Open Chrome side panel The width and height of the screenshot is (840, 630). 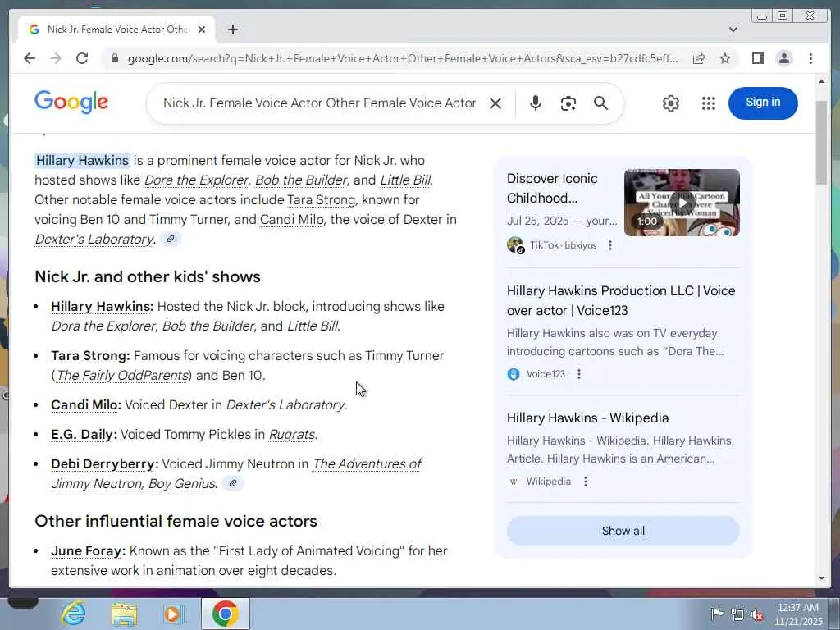tap(757, 58)
